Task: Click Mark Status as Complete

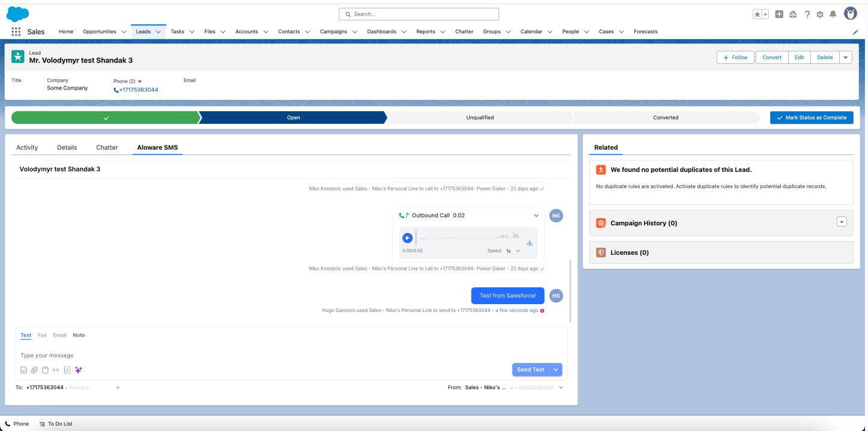Action: tap(812, 118)
